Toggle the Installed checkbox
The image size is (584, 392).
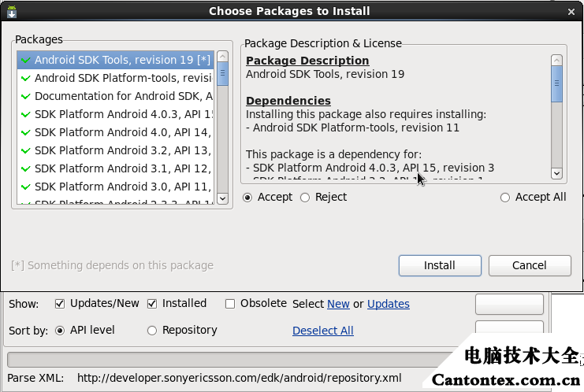tap(152, 304)
